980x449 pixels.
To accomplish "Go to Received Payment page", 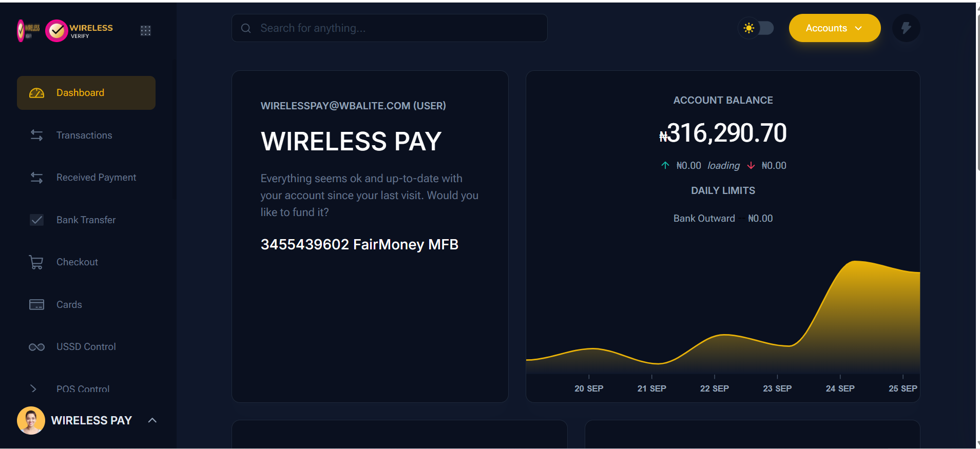I will coord(96,178).
